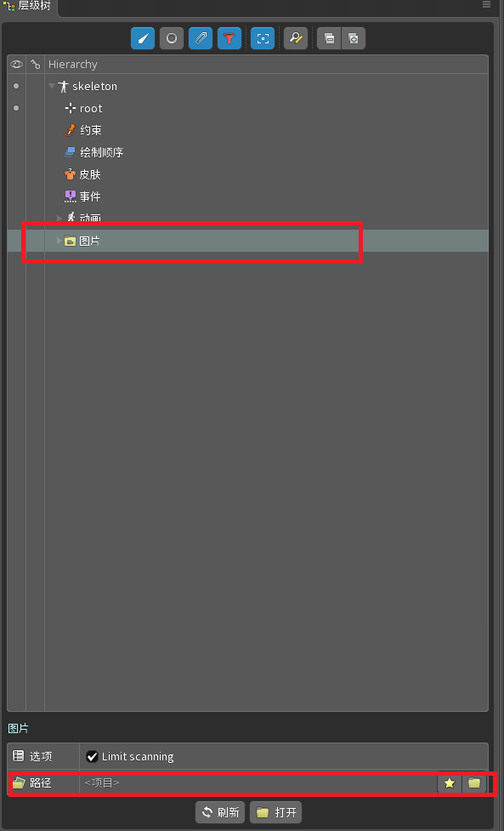Expand all tree nodes with plus button

(353, 38)
